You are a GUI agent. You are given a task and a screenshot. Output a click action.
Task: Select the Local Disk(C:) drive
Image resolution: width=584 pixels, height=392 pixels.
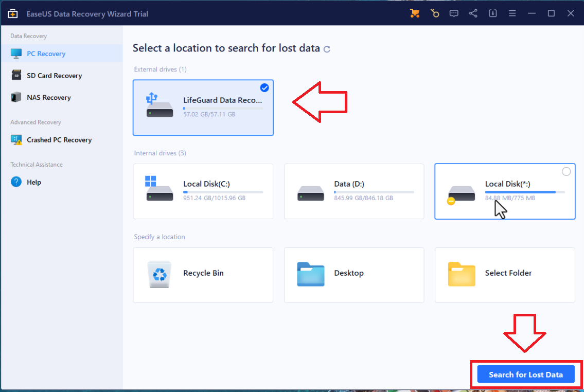[x=203, y=191]
